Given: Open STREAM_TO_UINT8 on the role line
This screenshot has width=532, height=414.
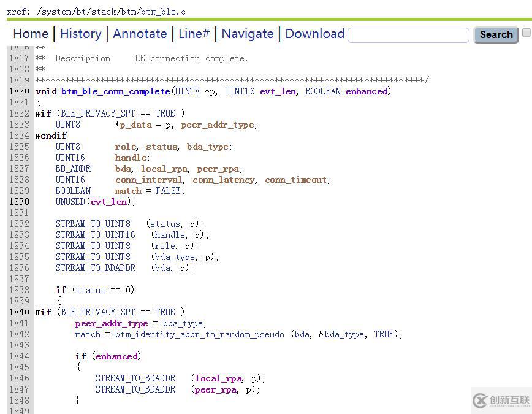Looking at the screenshot, I should pyautogui.click(x=93, y=246).
